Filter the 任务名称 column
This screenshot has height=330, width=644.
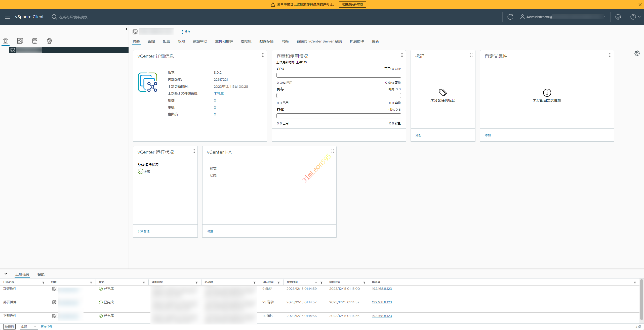(43, 282)
